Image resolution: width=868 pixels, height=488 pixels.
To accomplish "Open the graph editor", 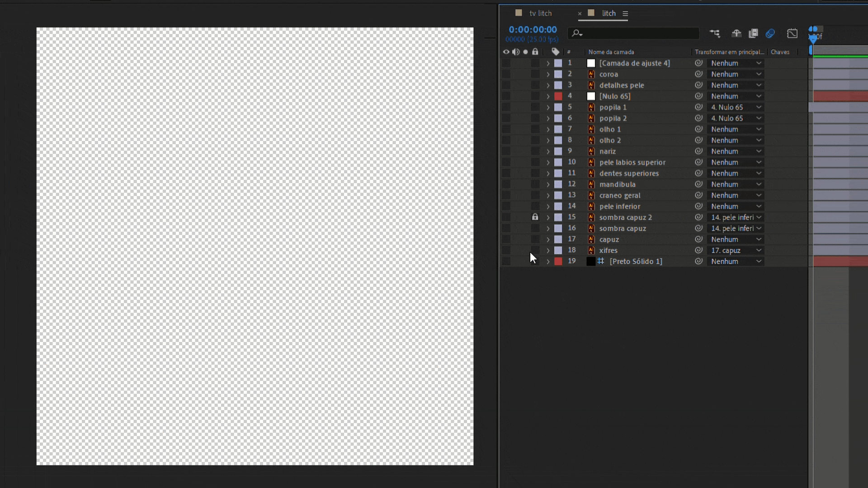I will click(792, 33).
